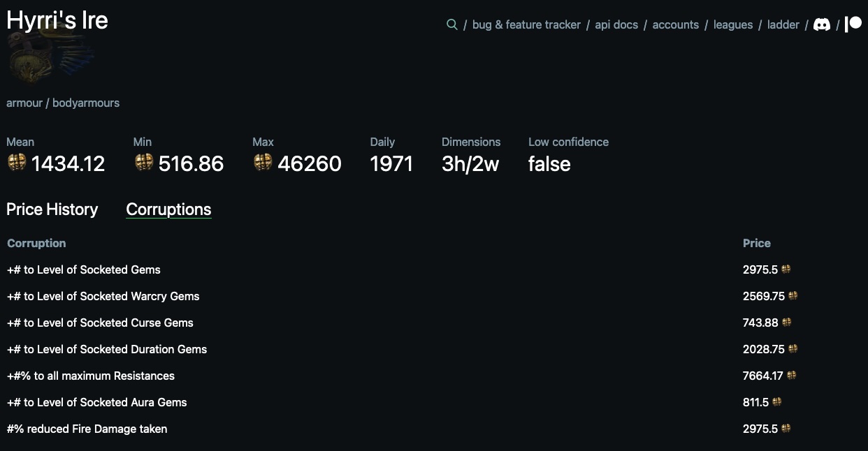The width and height of the screenshot is (868, 451).
Task: Open the Discord server icon link
Action: pos(822,24)
